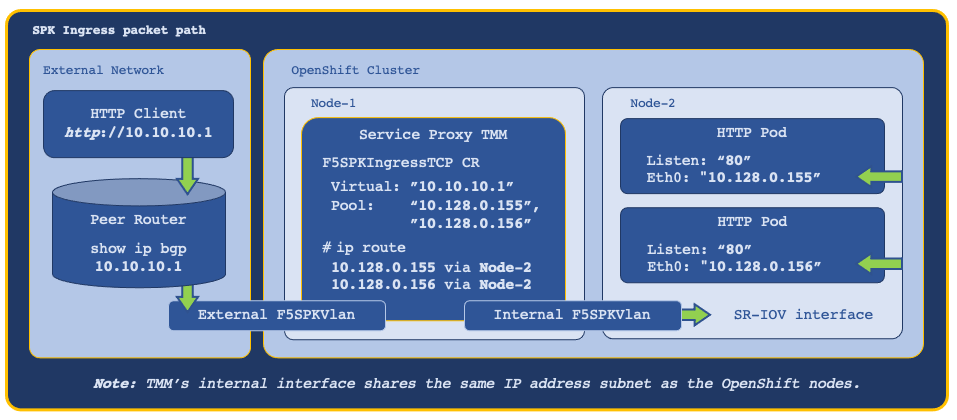The width and height of the screenshot is (957, 420).
Task: Select the Node-2 label
Action: click(652, 103)
